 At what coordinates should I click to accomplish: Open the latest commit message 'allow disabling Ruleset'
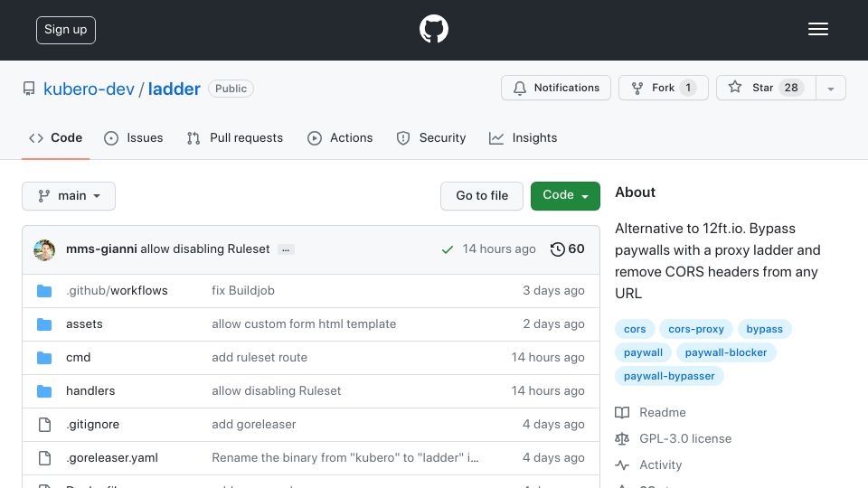[205, 249]
